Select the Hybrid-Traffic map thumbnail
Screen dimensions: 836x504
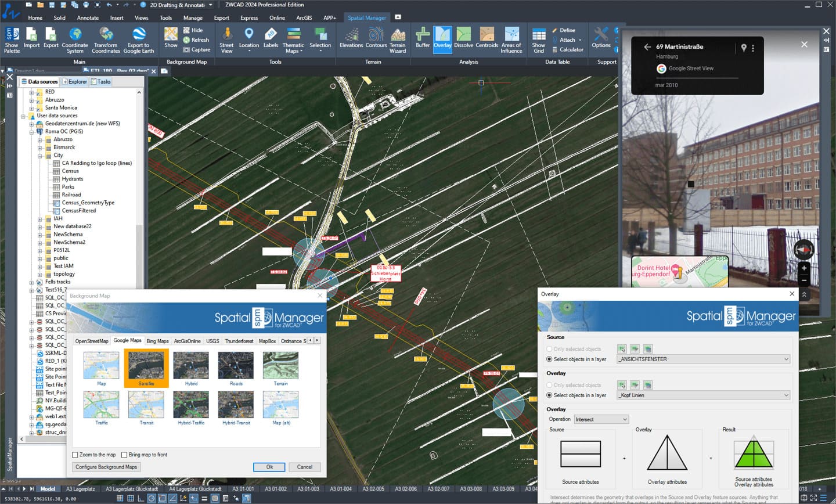[x=191, y=408]
